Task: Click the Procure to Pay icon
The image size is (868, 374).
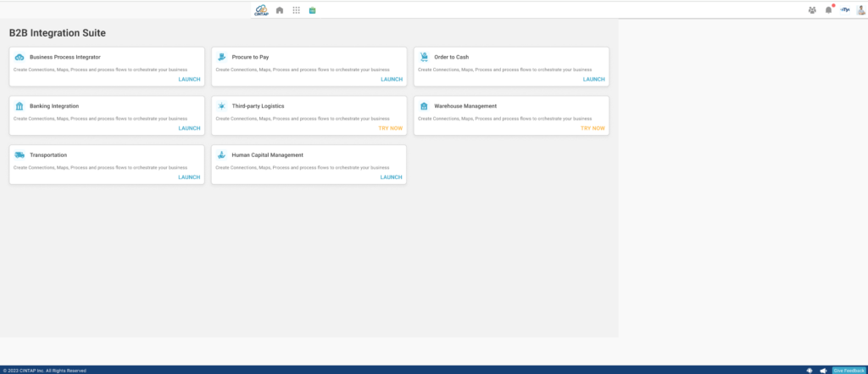Action: (x=221, y=57)
